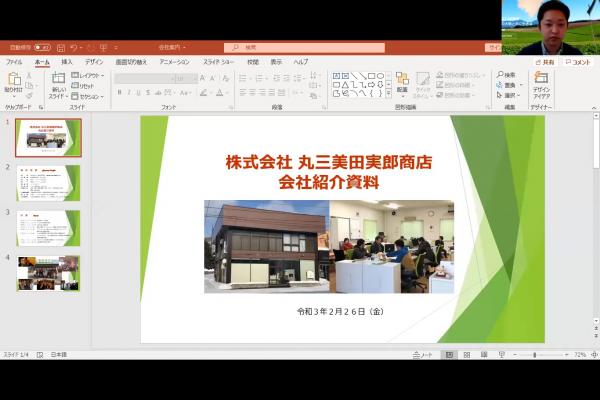
Task: Click the 72% zoom level
Action: click(x=580, y=355)
